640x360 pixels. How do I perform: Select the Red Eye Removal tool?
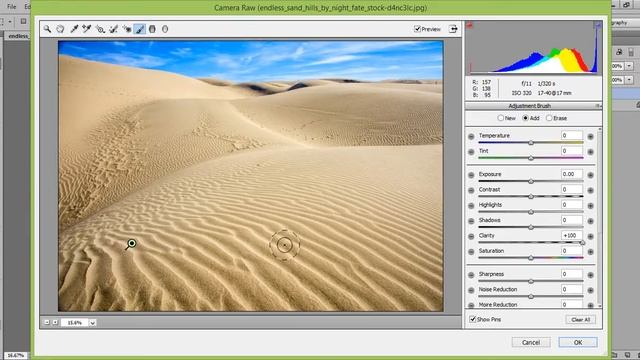tap(127, 29)
